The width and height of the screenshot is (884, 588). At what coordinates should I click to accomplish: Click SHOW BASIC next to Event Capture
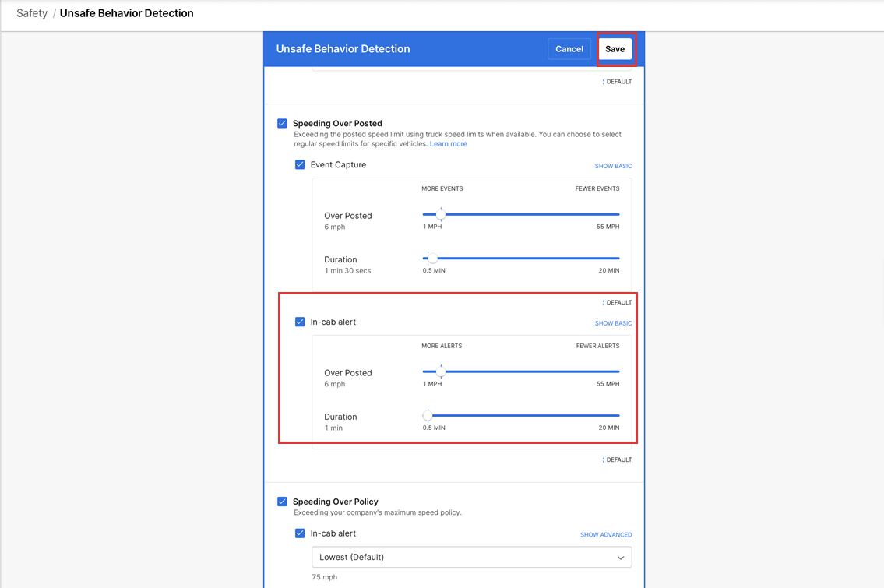pyautogui.click(x=613, y=166)
